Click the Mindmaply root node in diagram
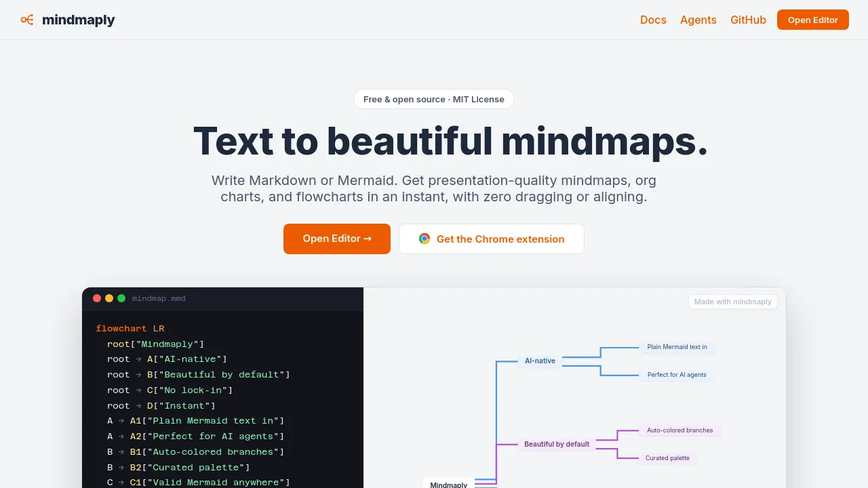Viewport: 868px width, 488px height. point(449,484)
